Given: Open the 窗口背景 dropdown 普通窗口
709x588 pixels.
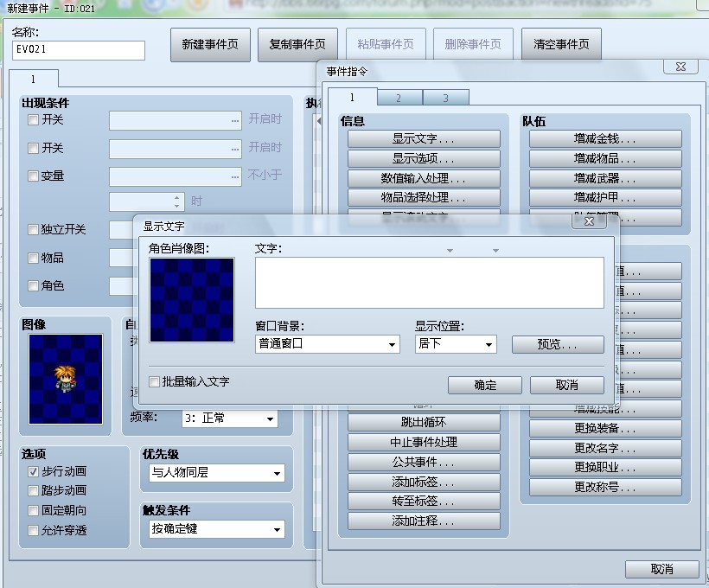Looking at the screenshot, I should coord(328,344).
